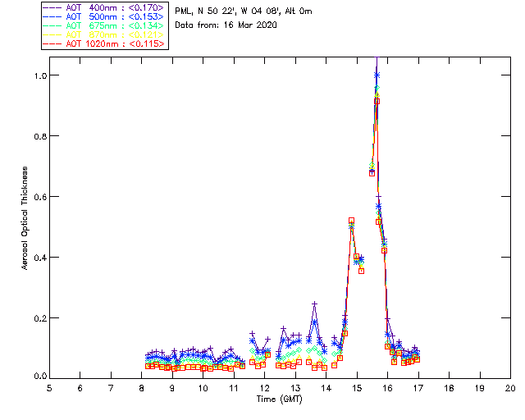Click the 0.2 y-axis tick label
The width and height of the screenshot is (525, 420).
pos(40,317)
